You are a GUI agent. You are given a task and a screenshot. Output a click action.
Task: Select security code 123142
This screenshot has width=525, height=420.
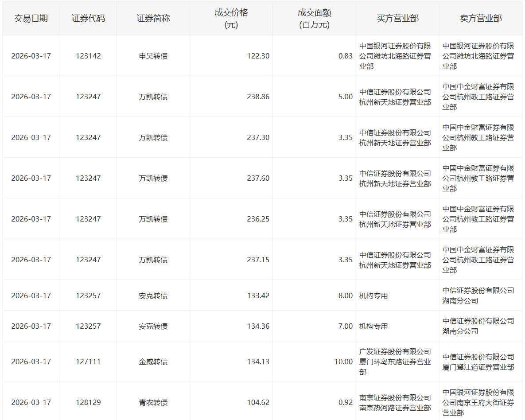pos(88,56)
